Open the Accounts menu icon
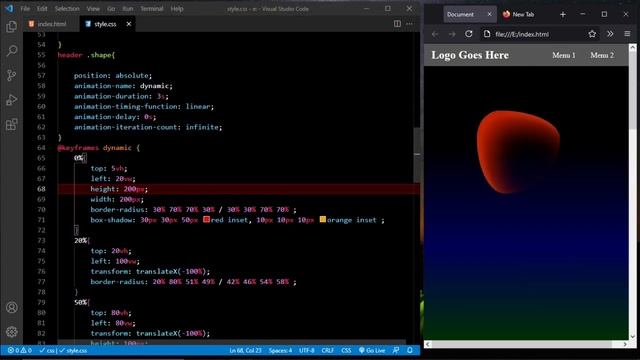 pos(11,307)
